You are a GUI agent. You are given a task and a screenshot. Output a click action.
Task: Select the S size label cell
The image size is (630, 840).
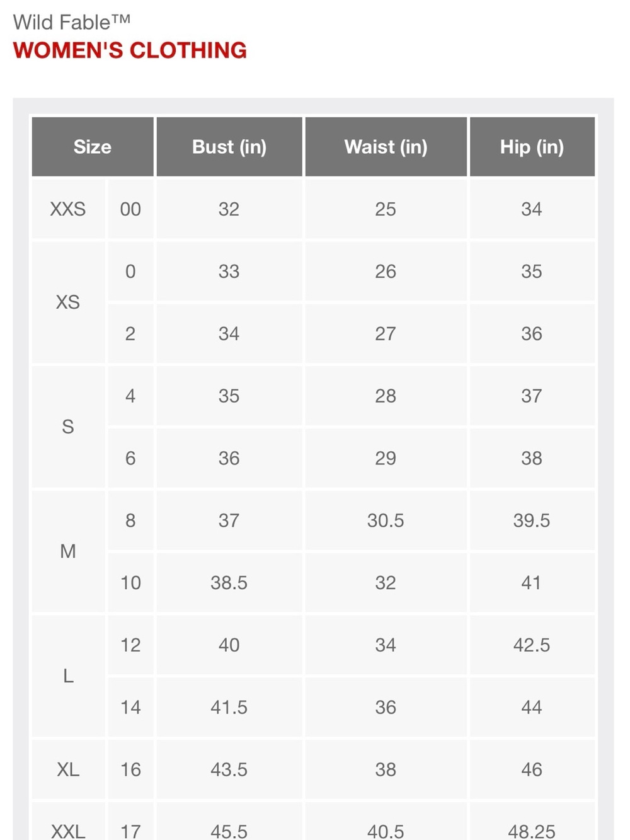point(68,427)
